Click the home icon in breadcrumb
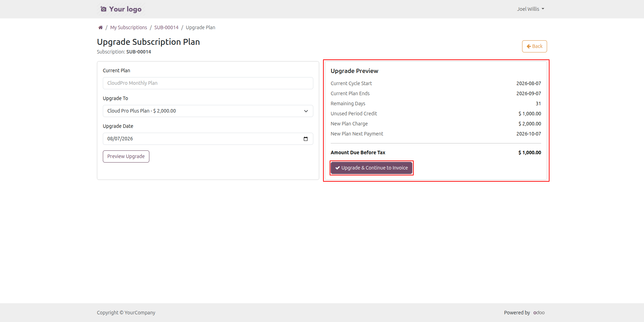Screen dimensions: 644x322 [100, 27]
